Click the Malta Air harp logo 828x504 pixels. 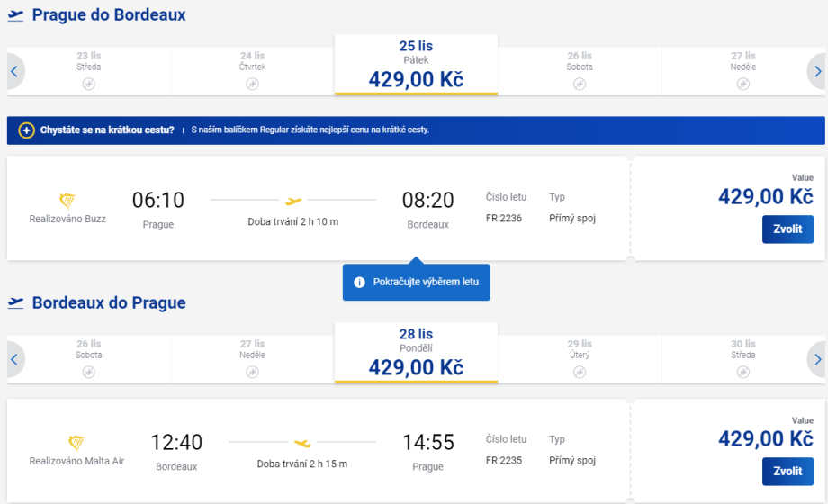pos(76,443)
